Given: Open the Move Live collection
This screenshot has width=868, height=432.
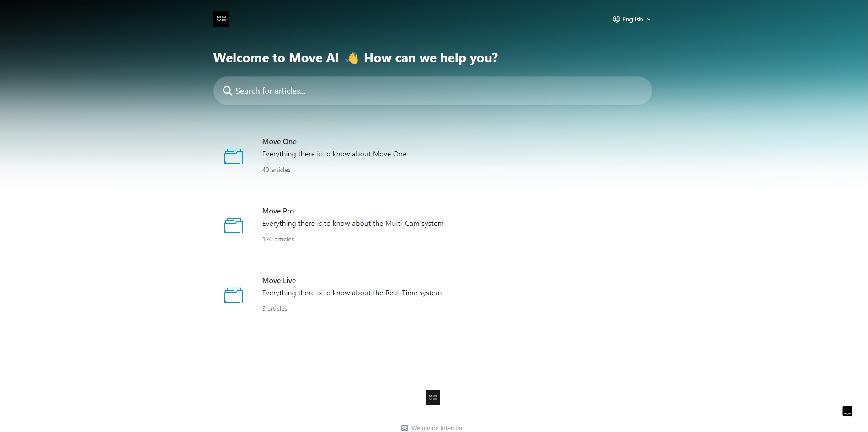Looking at the screenshot, I should tap(432, 294).
